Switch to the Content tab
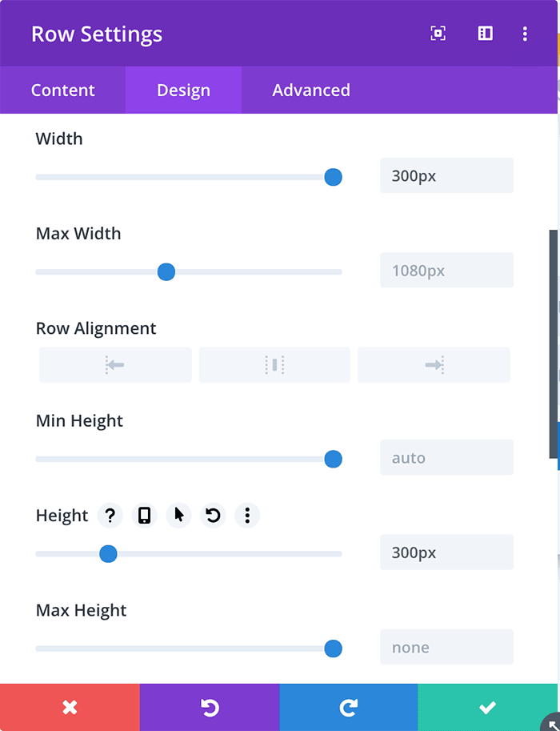560x731 pixels. click(63, 90)
